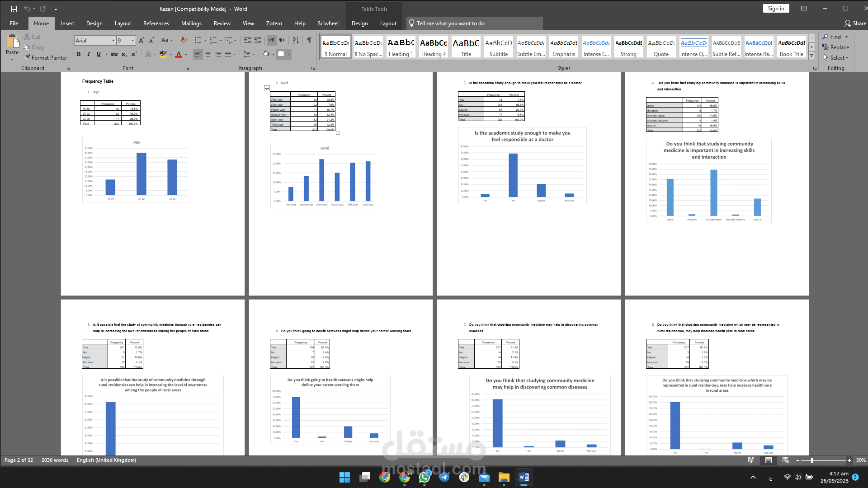Click the Superscript x² icon
The height and width of the screenshot is (488, 868).
[134, 54]
